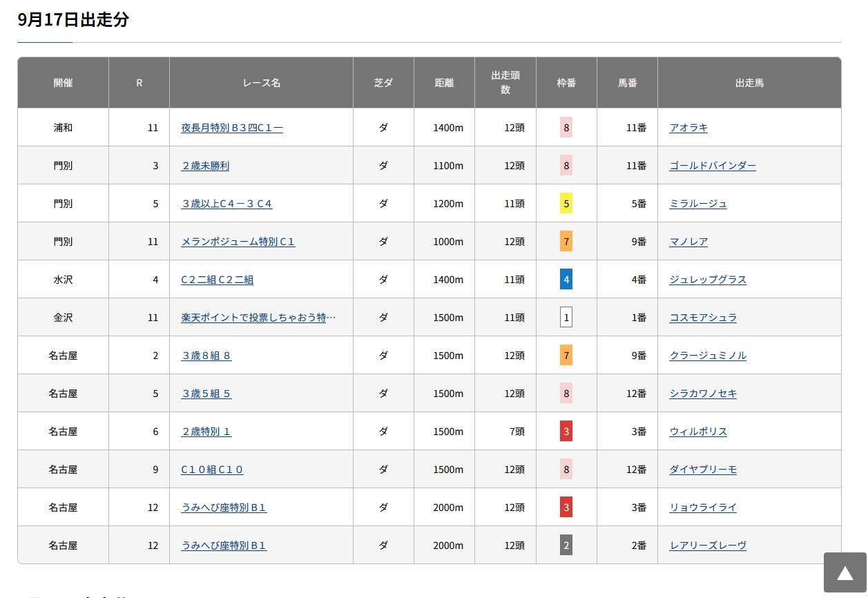
Task: Open メランポジューム特別C1 race
Action: tap(238, 242)
